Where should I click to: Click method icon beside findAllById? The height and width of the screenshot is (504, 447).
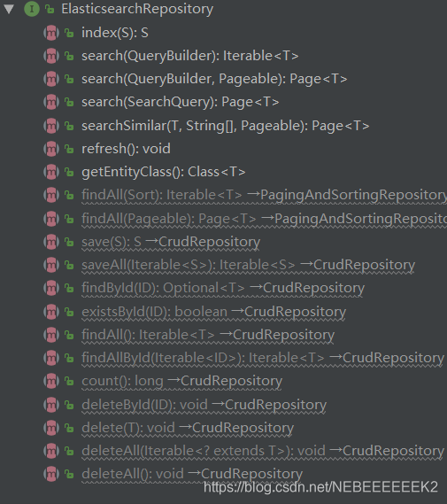[x=51, y=358]
